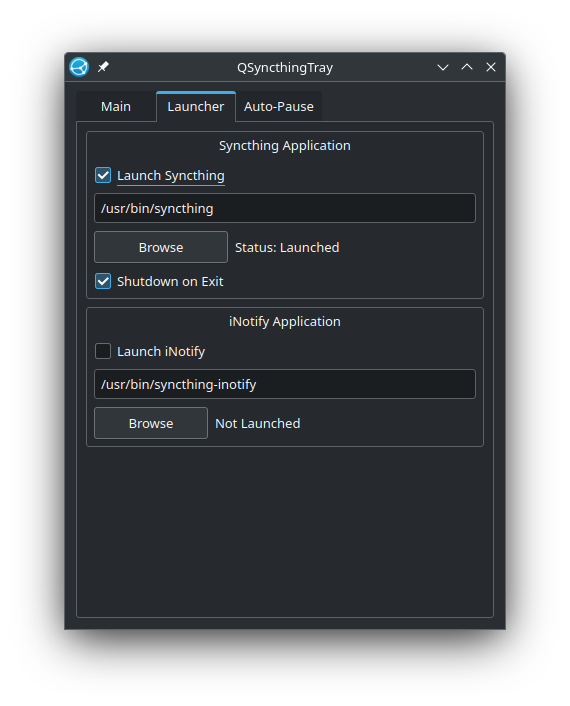This screenshot has height=706, width=570.
Task: Select the Launcher tab
Action: pos(195,107)
